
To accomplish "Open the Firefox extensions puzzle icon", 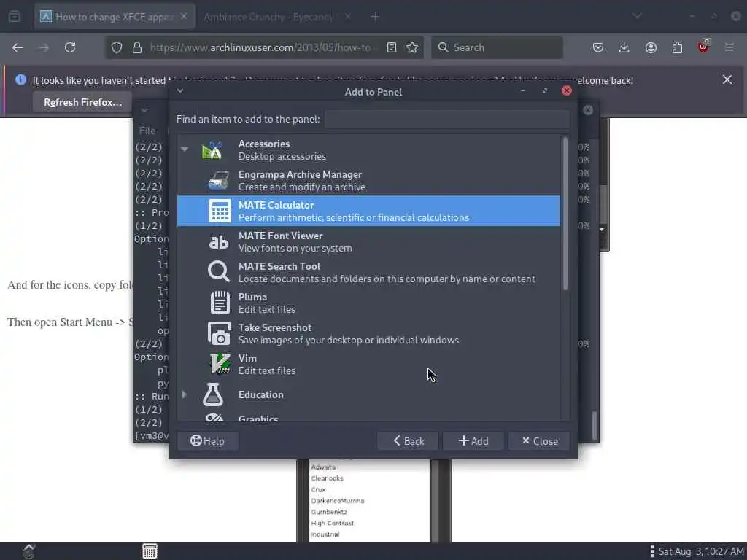I will (677, 47).
